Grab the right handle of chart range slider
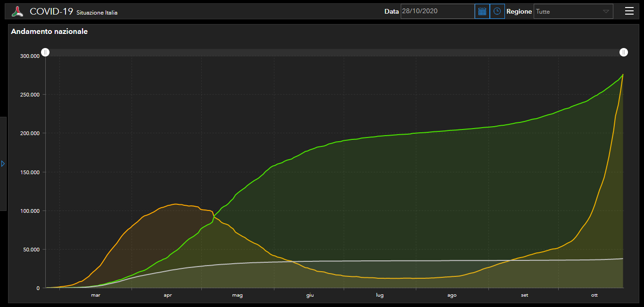Viewport: 644px width, 307px height. pos(623,52)
